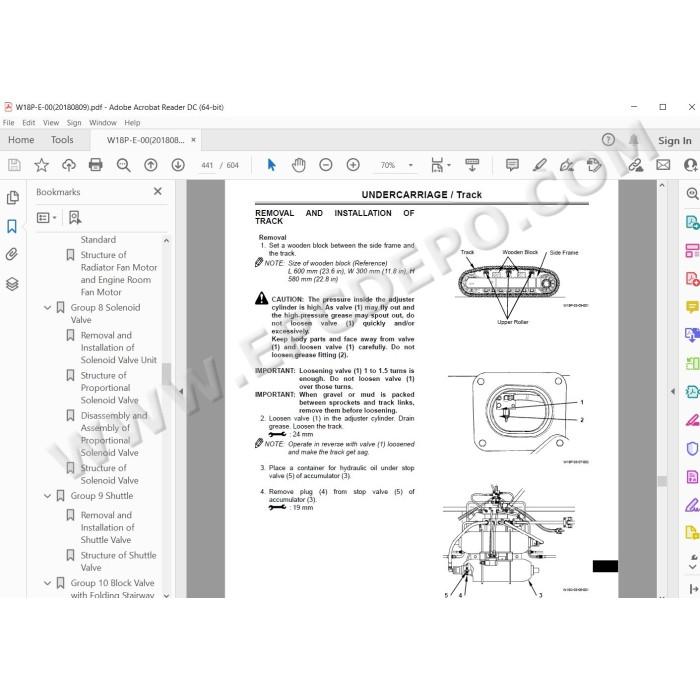Open Structure of Shuttle Valve bookmark

click(118, 561)
